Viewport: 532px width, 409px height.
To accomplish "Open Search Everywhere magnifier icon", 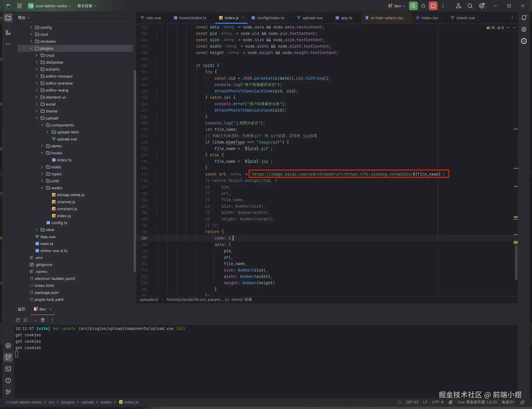I will (x=470, y=6).
